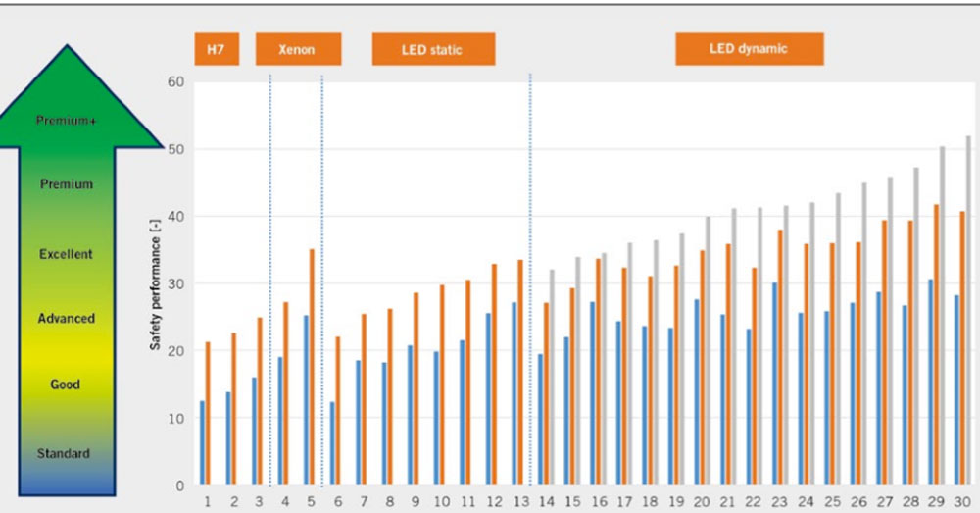
Task: Click the gray bar for headlamp 26
Action: point(864,334)
